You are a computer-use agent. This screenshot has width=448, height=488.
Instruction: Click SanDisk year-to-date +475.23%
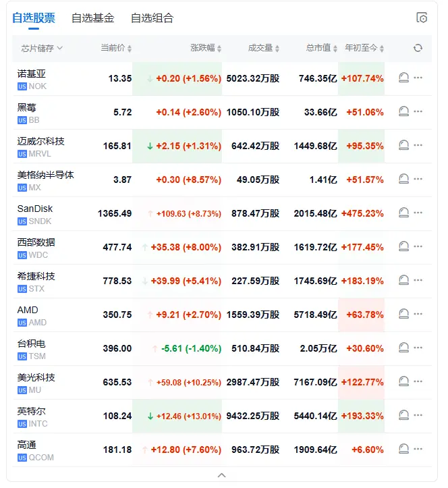[362, 213]
